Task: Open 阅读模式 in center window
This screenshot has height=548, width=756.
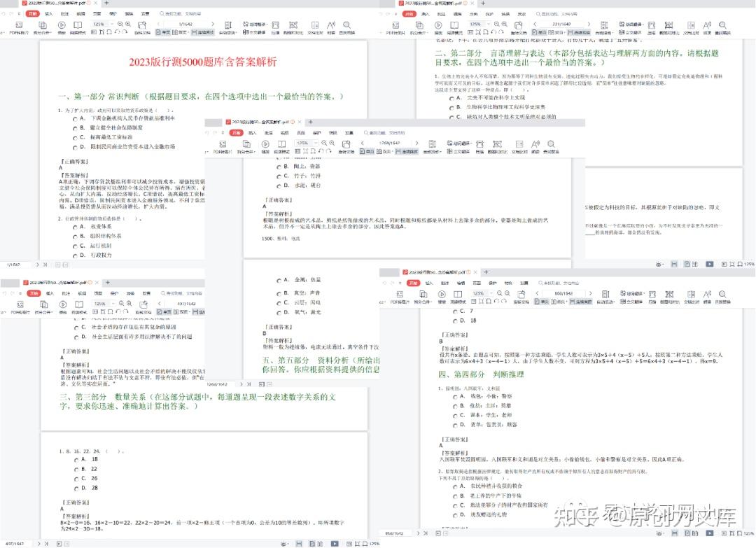Action: pos(281,146)
